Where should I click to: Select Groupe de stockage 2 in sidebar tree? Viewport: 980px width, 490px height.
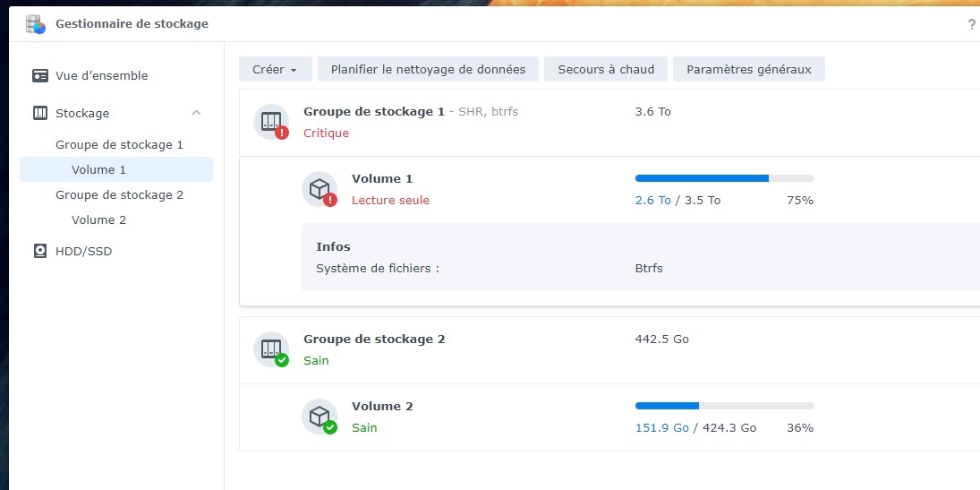click(119, 194)
